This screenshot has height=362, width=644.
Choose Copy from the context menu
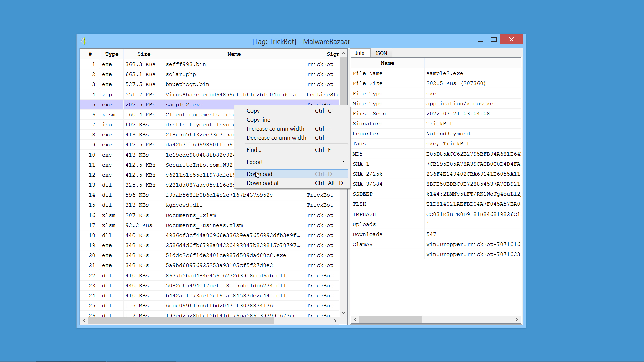pyautogui.click(x=291, y=111)
